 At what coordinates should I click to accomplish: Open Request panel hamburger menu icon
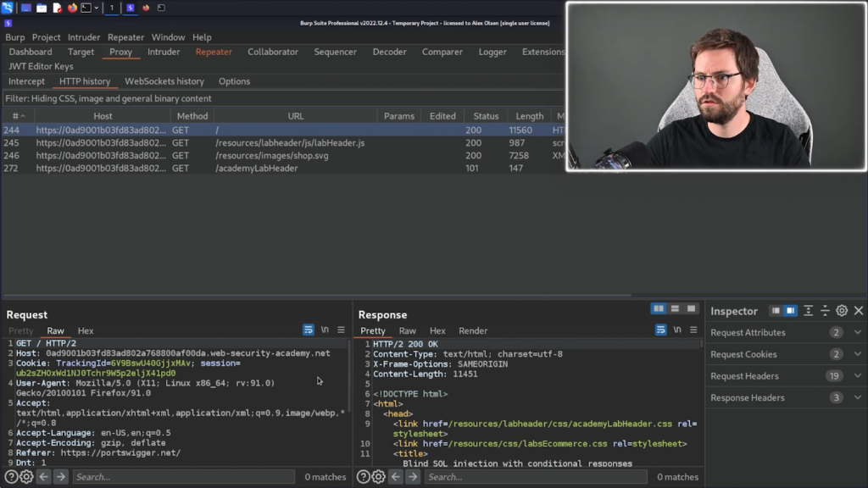[341, 330]
